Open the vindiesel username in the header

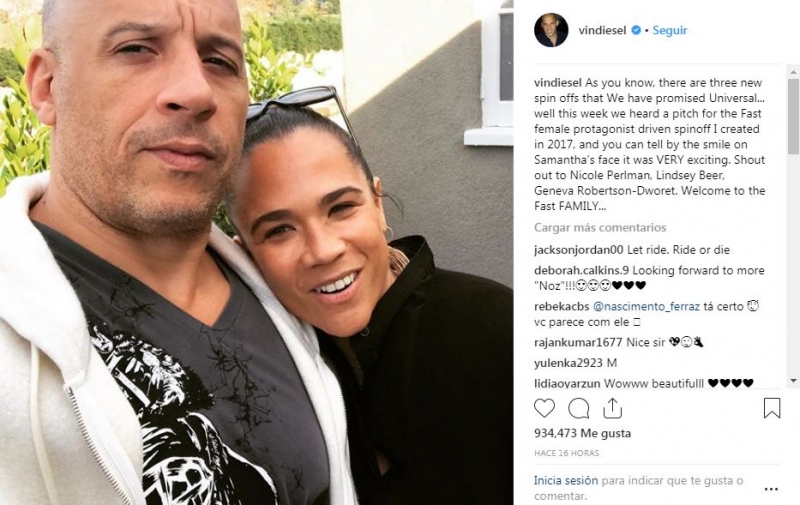602,30
